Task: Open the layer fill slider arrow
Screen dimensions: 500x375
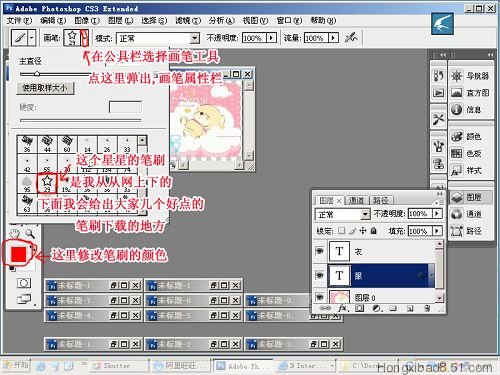Action: (437, 231)
